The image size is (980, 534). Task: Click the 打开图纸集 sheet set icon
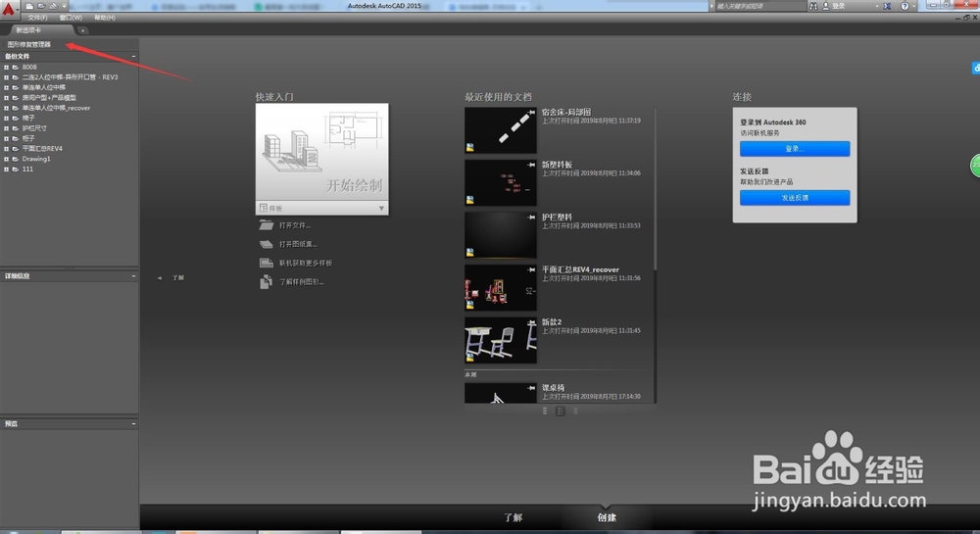267,244
